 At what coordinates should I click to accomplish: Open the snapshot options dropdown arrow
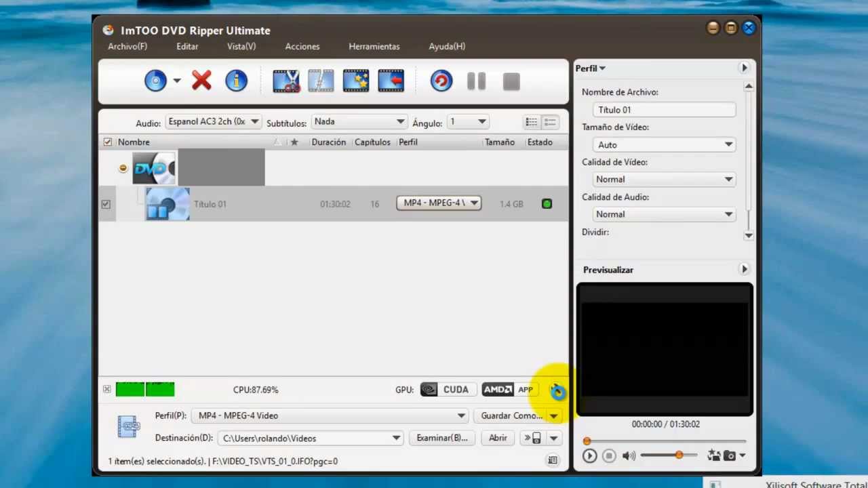743,456
